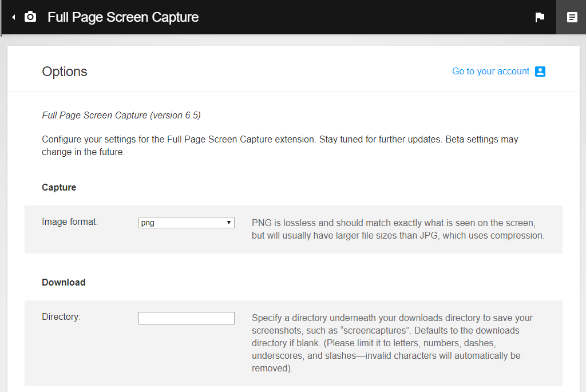This screenshot has height=392, width=586.
Task: Open the document notes icon at top right
Action: coord(572,17)
